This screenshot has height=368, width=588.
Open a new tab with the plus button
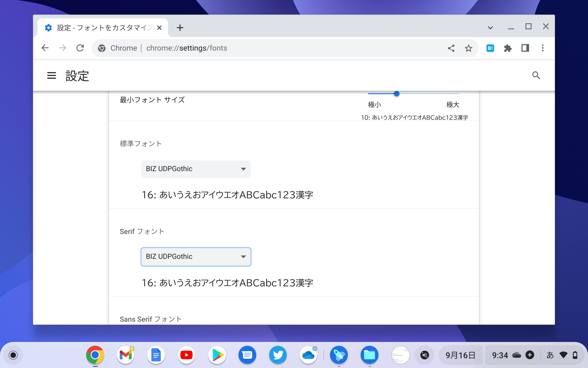[x=180, y=28]
